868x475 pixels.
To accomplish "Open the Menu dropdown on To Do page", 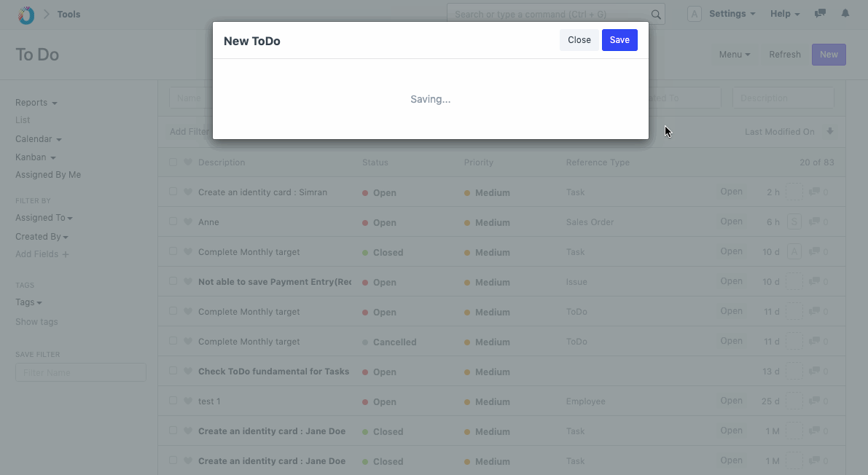I will tap(734, 55).
